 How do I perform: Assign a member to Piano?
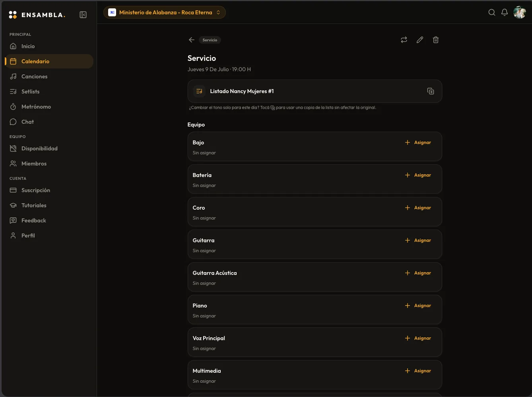[418, 306]
